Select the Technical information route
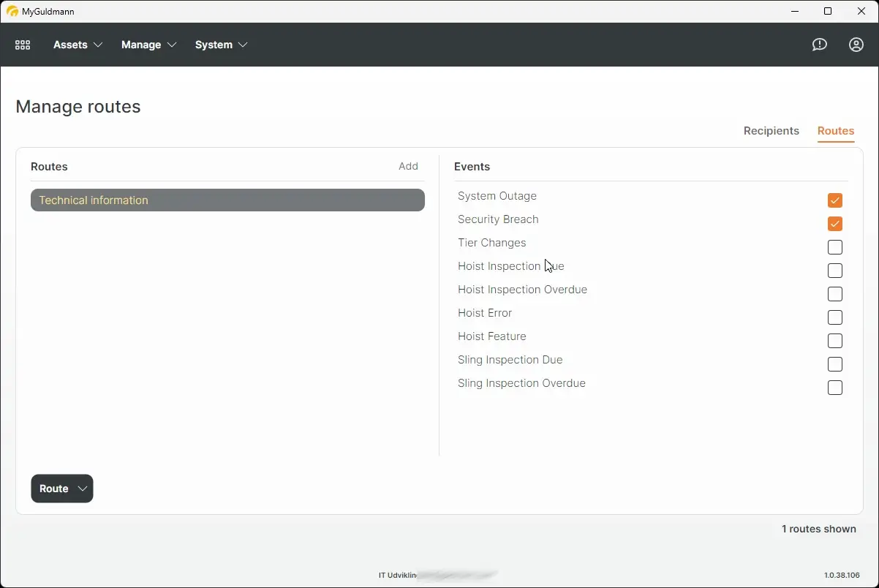 pos(227,200)
